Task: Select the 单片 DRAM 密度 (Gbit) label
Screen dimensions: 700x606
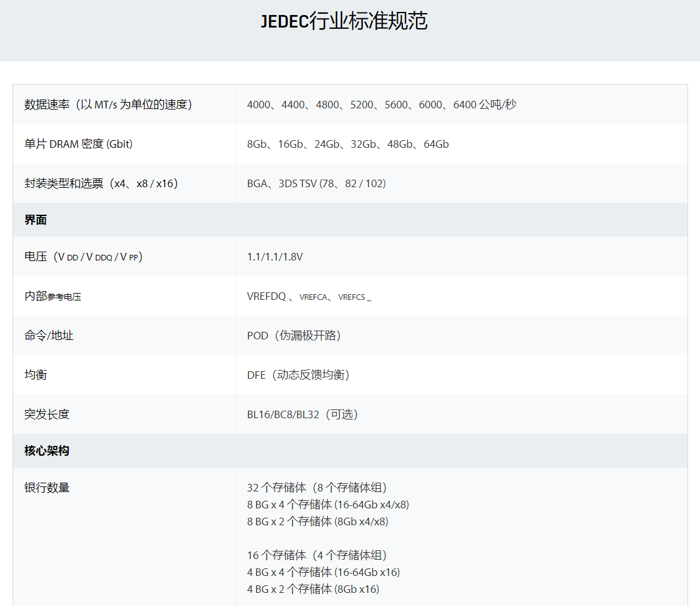Action: (79, 144)
